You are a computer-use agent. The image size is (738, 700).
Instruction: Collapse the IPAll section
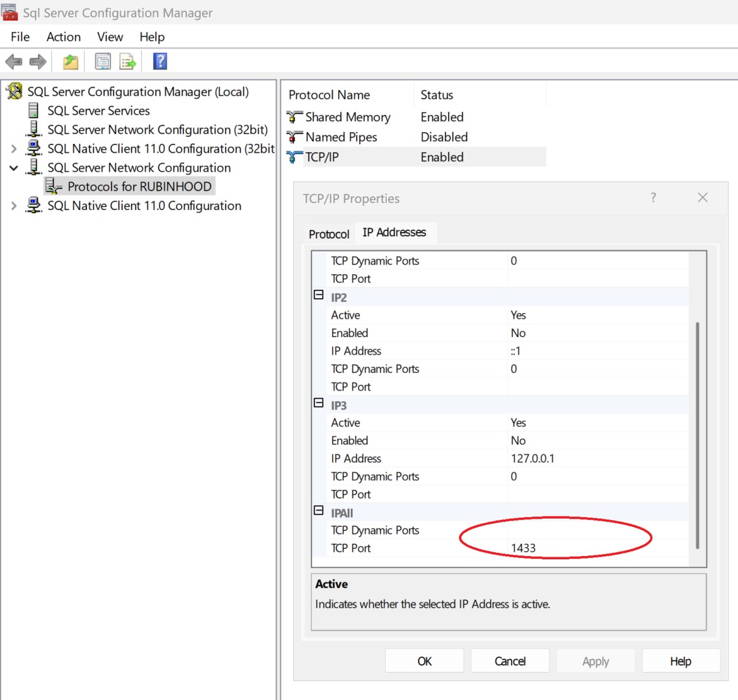(x=318, y=511)
